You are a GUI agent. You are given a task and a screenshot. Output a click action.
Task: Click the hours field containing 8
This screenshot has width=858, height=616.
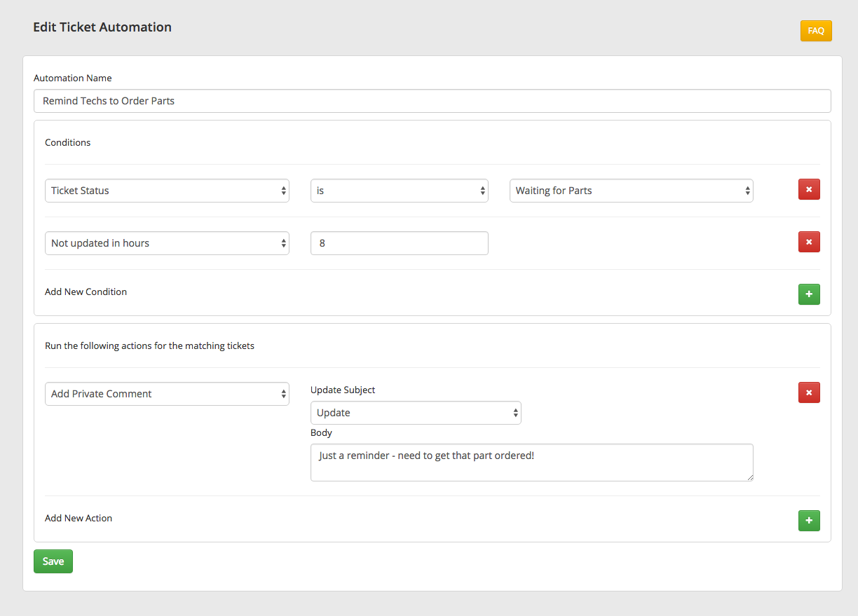tap(399, 243)
